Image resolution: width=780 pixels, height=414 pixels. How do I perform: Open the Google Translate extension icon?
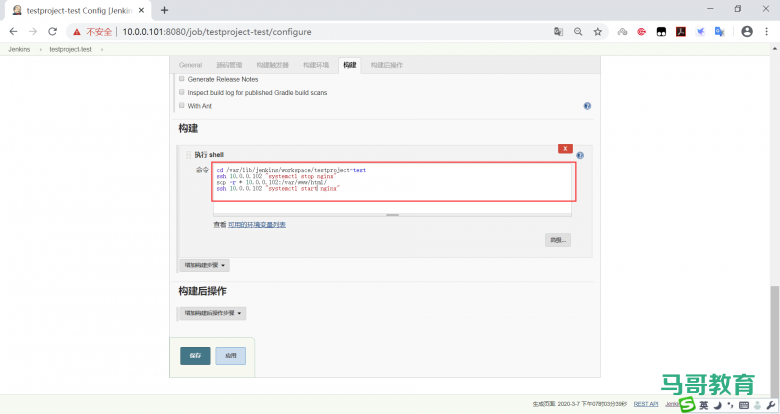(x=719, y=31)
